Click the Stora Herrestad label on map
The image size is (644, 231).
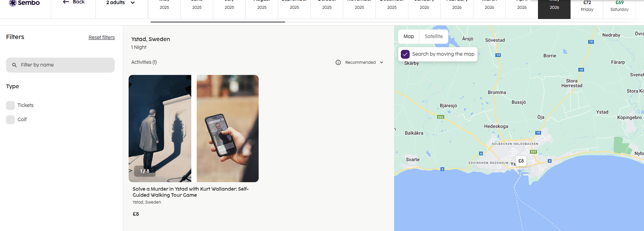(572, 83)
